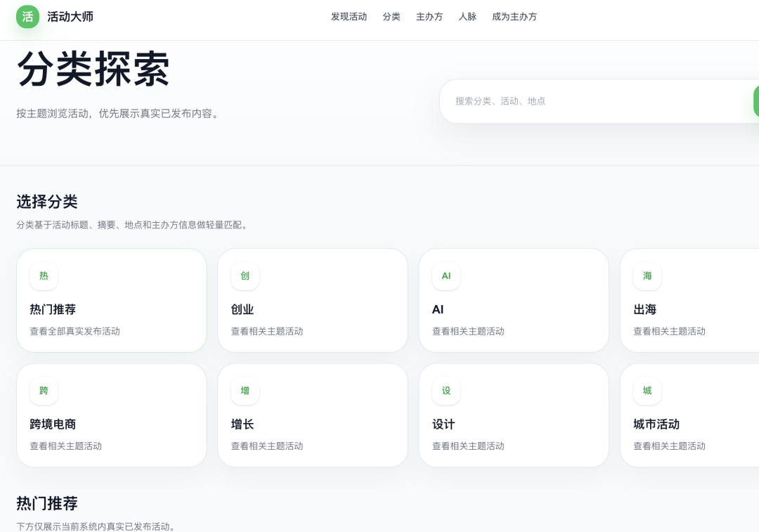This screenshot has width=759, height=532.
Task: Click the 查看全部真实发布活动 text
Action: pyautogui.click(x=75, y=331)
